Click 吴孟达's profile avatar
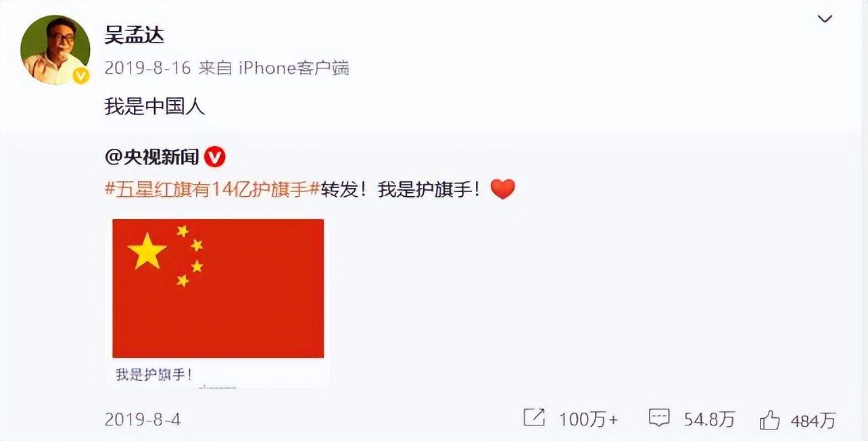868x441 pixels. [55, 50]
